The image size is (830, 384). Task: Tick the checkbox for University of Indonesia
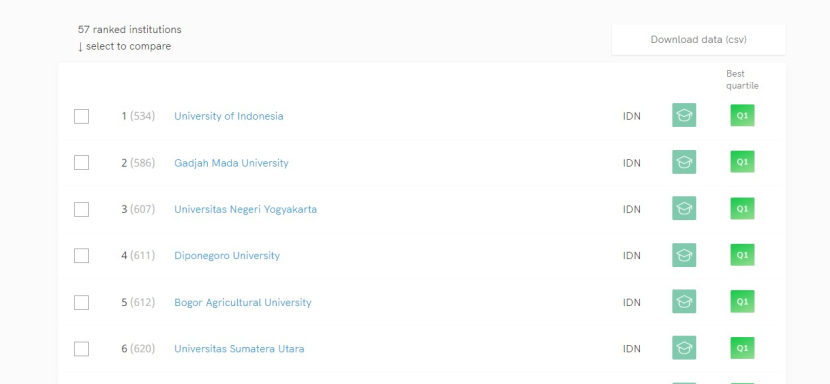(82, 117)
